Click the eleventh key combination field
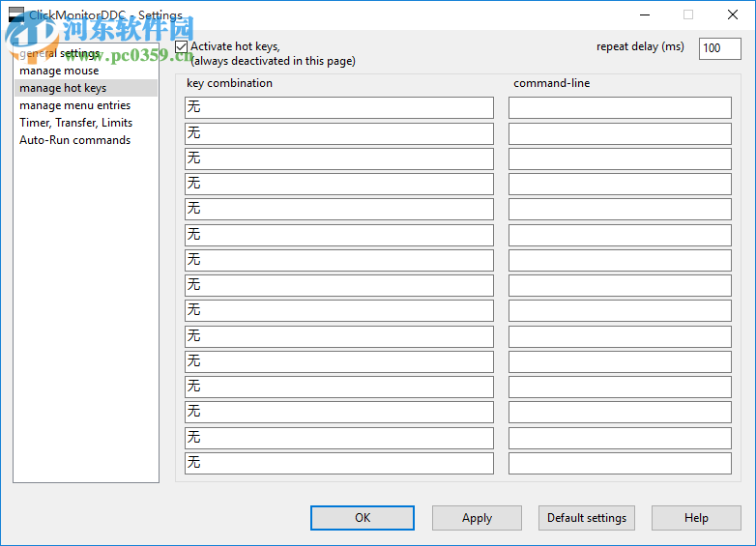The height and width of the screenshot is (546, 756). [x=339, y=361]
